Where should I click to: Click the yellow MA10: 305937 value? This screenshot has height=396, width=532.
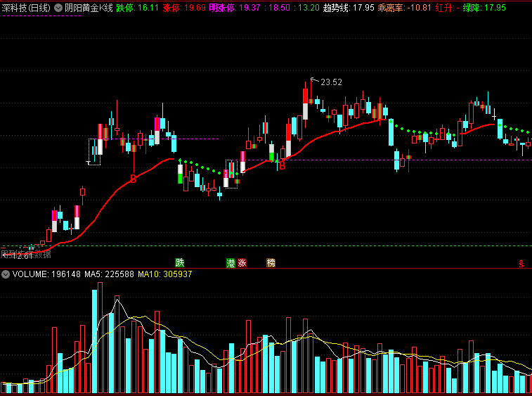[x=165, y=274]
